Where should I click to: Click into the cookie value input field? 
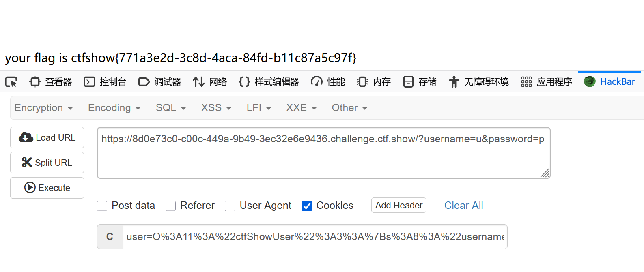[x=314, y=237]
